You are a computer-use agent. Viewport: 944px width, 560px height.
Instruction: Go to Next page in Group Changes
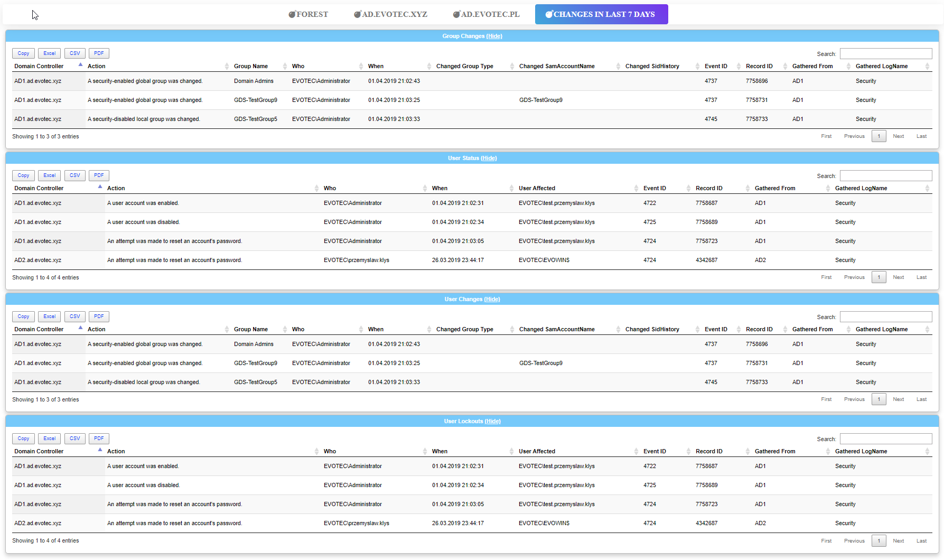[x=898, y=136]
